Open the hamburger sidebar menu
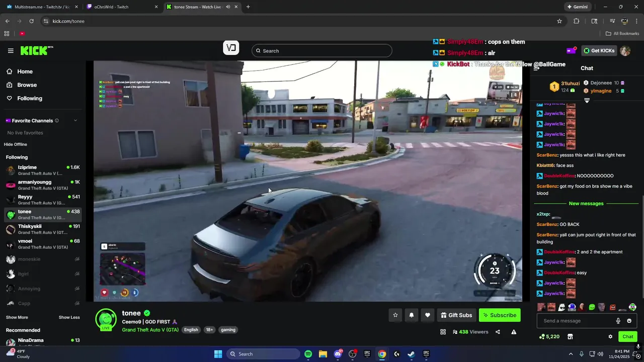644x362 pixels. (x=11, y=51)
